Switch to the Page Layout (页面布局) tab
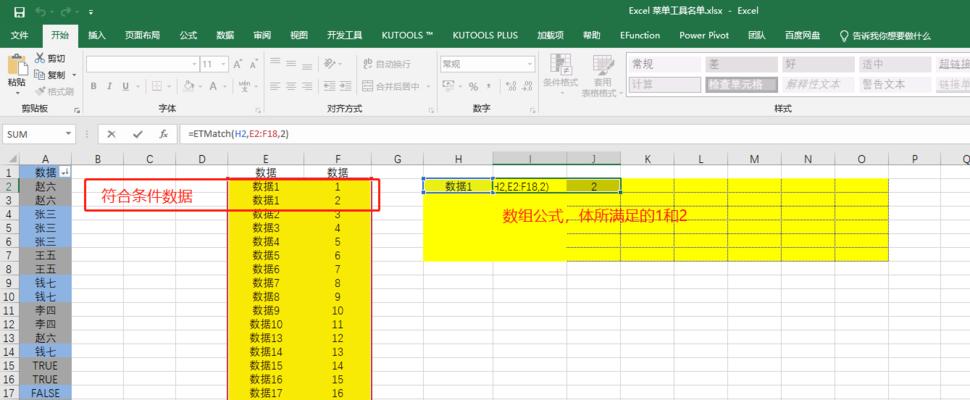This screenshot has height=400, width=970. coord(142,35)
